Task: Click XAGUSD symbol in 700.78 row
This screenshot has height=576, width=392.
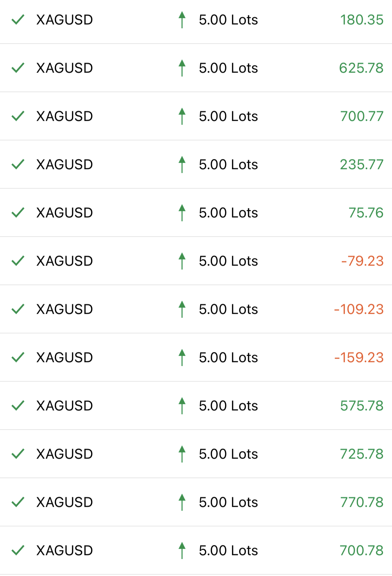Action: pos(65,551)
